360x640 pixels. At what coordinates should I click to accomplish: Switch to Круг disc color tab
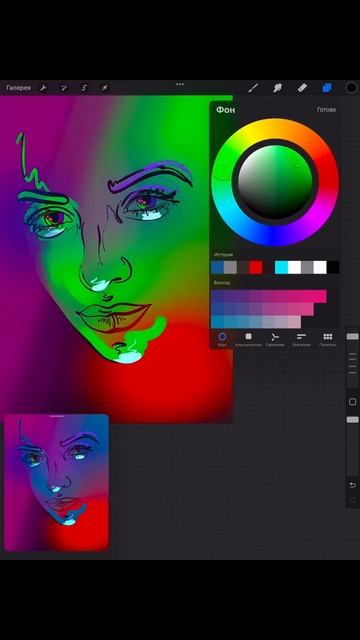point(222,339)
